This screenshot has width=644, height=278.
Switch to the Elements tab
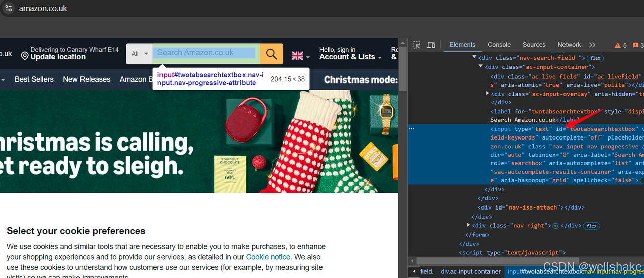pos(462,45)
